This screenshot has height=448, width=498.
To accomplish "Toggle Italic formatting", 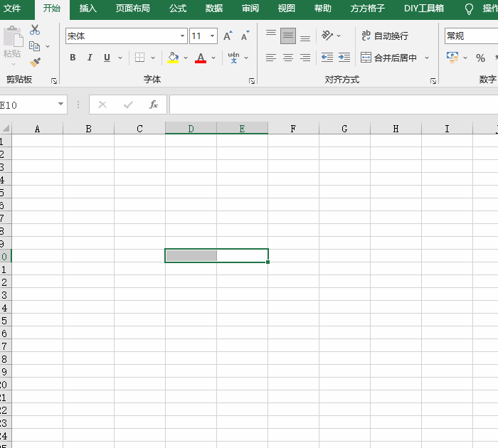I will 90,58.
